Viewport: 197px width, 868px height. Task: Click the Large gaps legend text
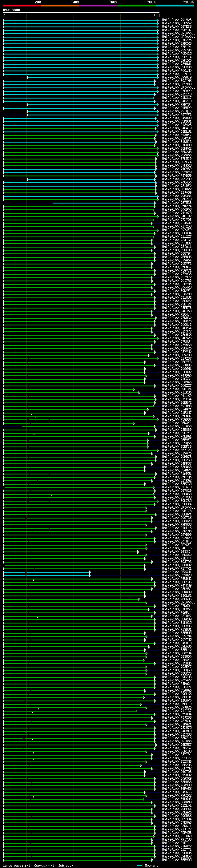[x=37, y=866]
